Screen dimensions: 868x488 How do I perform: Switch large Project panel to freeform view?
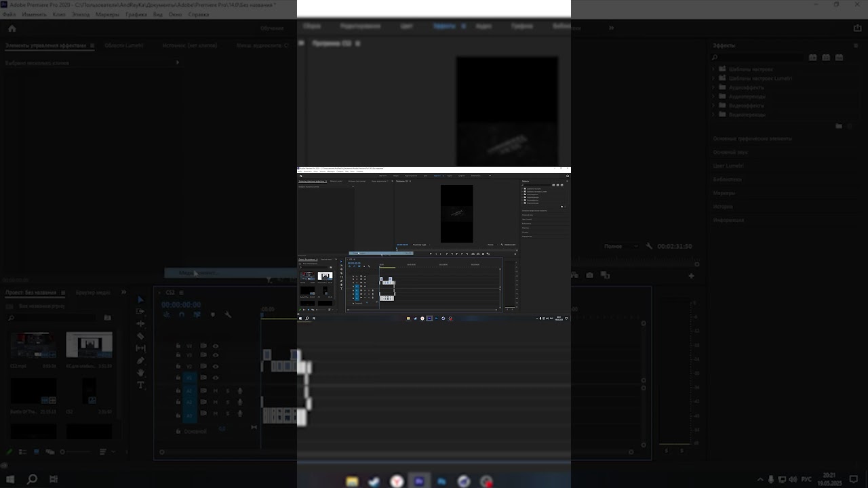[50, 451]
